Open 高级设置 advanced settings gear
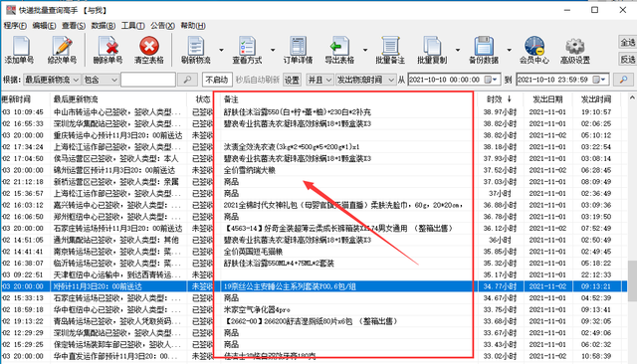 (x=575, y=50)
